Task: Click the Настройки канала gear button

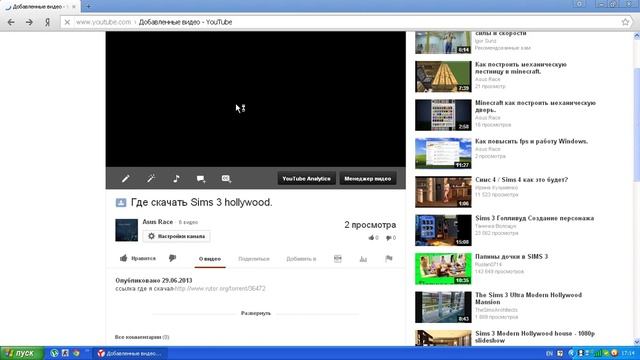Action: click(177, 236)
